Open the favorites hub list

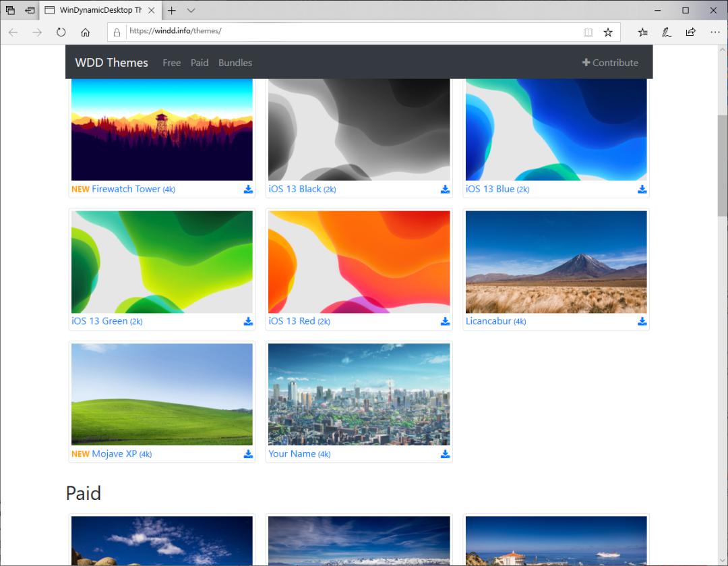[x=642, y=32]
